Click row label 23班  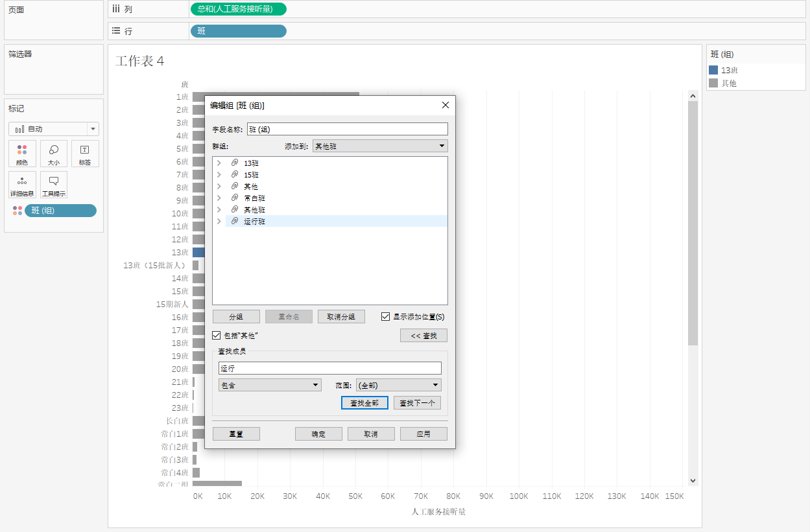pos(180,408)
